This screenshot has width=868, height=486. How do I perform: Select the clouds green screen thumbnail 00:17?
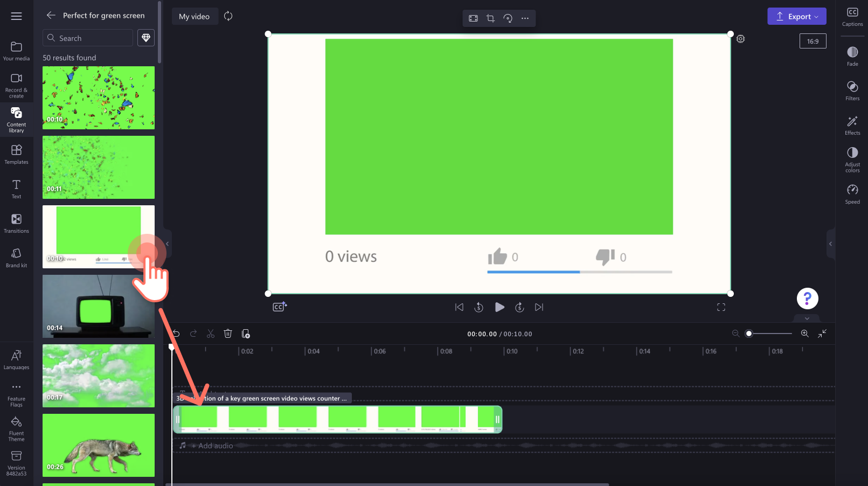tap(99, 376)
